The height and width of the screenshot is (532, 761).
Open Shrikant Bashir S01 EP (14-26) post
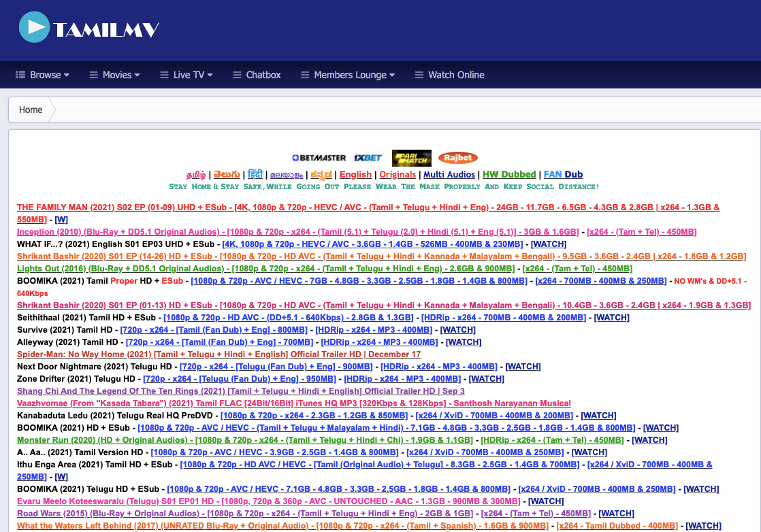coord(381,256)
